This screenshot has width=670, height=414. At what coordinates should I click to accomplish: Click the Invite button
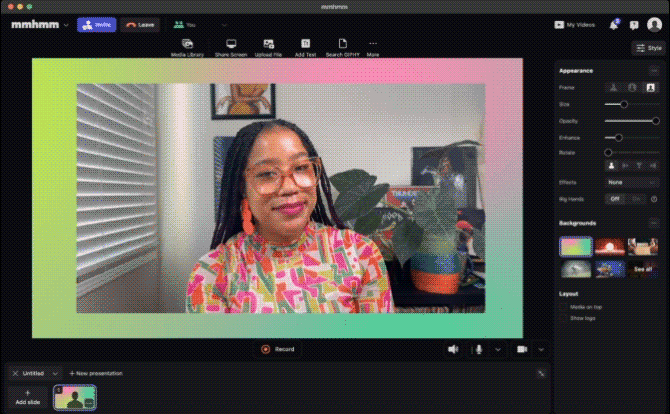coord(97,25)
